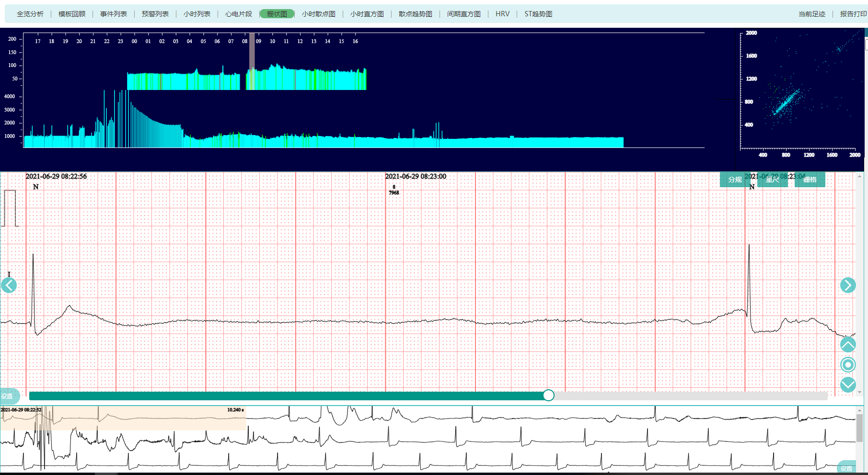
Task: Click the left arrow to view previous ECG
Action: point(9,285)
